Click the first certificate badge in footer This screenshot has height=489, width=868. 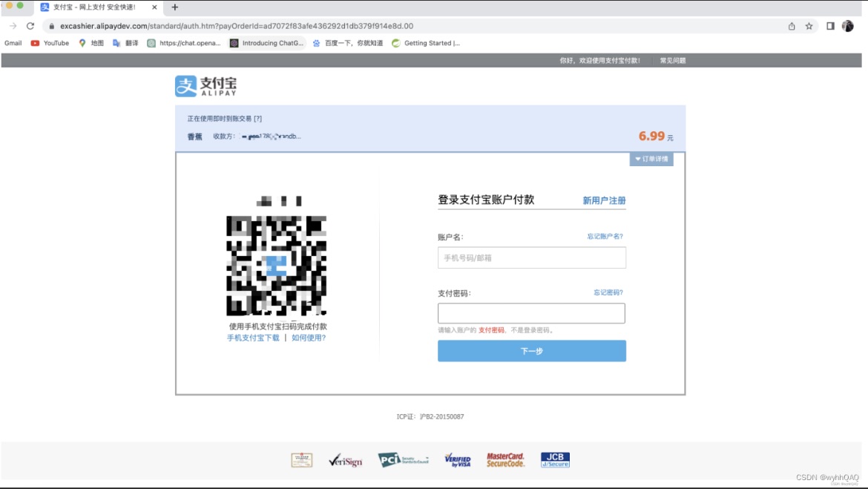point(302,460)
